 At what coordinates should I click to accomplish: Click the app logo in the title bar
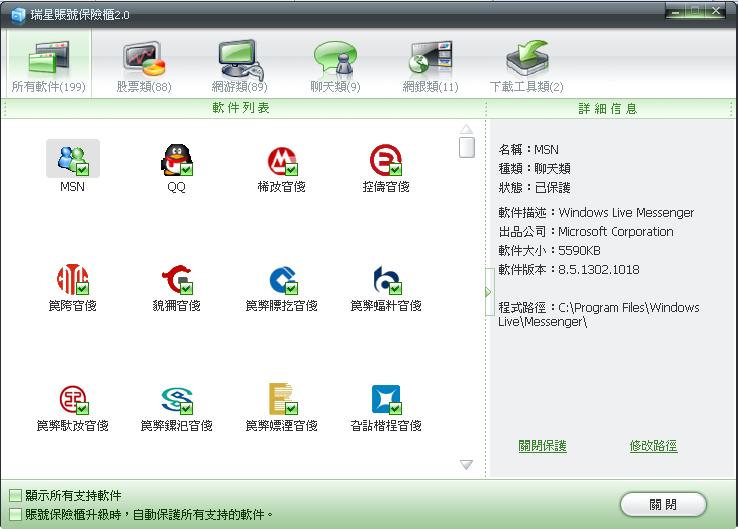coord(18,15)
